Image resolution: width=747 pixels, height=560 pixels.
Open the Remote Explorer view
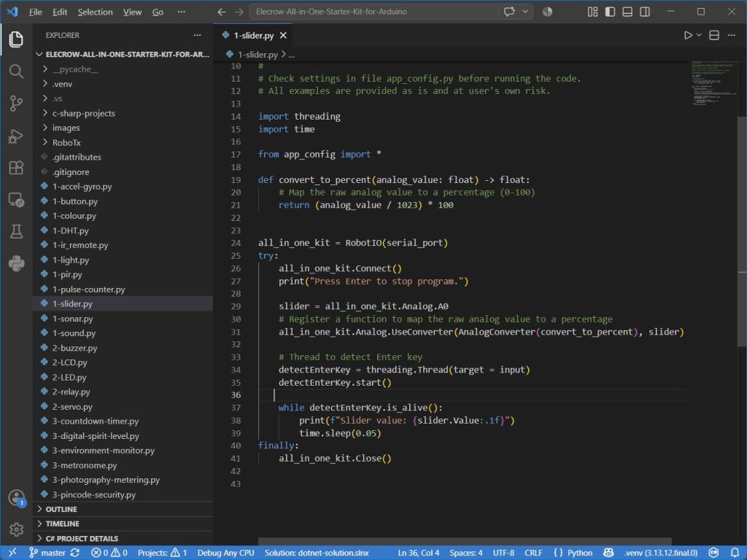click(x=16, y=200)
